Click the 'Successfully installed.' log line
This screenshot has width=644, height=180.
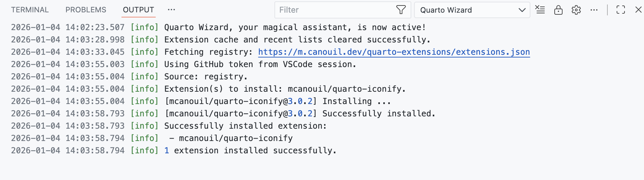(x=379, y=114)
